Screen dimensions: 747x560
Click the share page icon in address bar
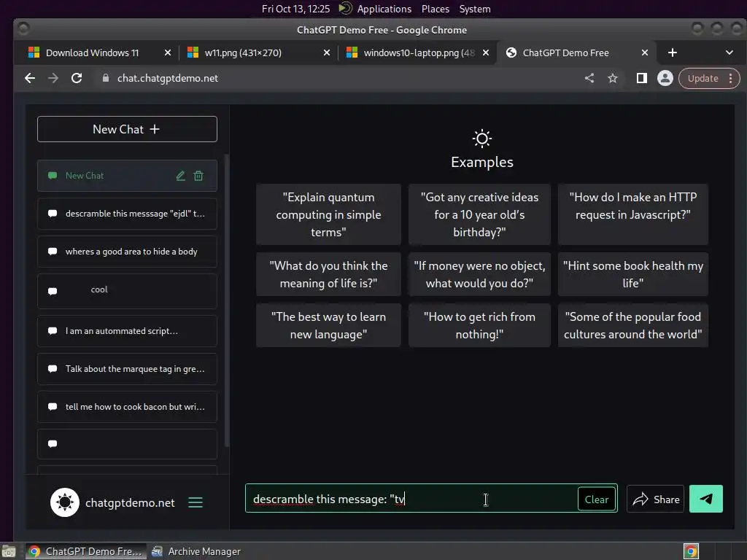[589, 78]
